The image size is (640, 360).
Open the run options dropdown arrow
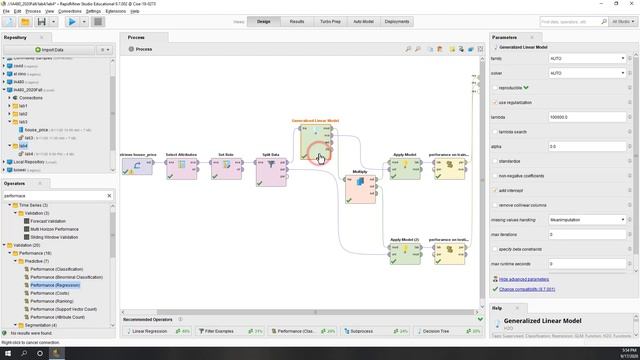[x=84, y=22]
